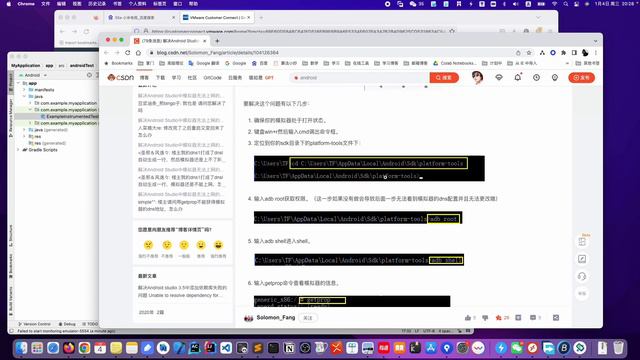Like the article with the thumbs-up icon
640x360 pixels.
468,318
